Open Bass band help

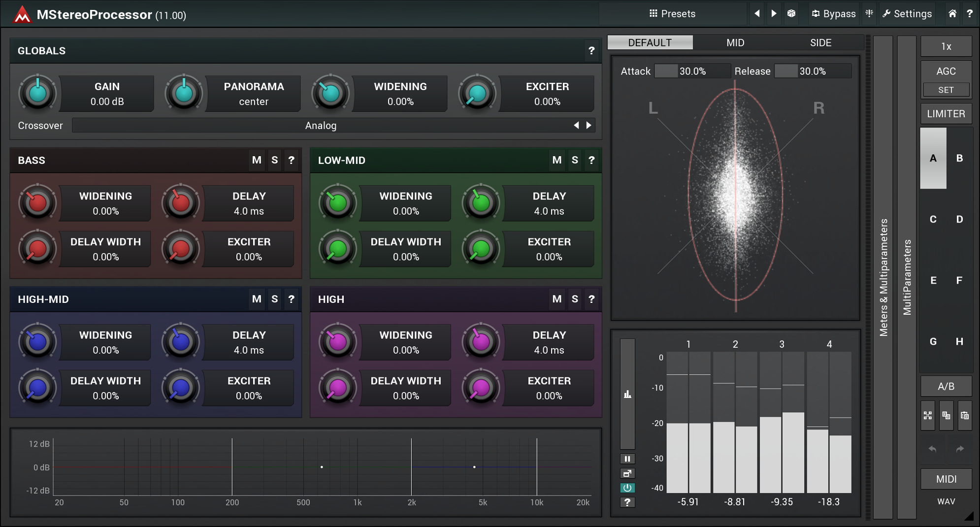point(291,160)
